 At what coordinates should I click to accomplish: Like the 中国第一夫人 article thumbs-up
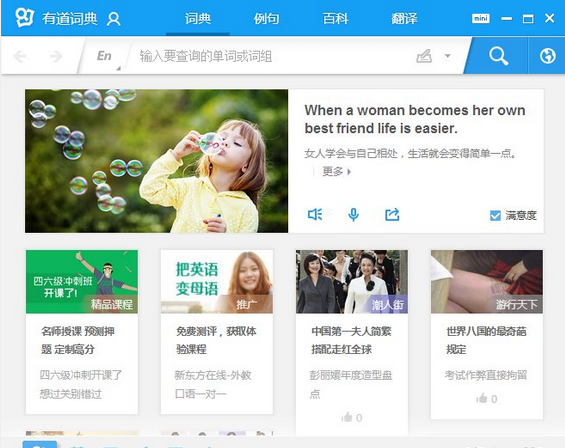pos(351,418)
